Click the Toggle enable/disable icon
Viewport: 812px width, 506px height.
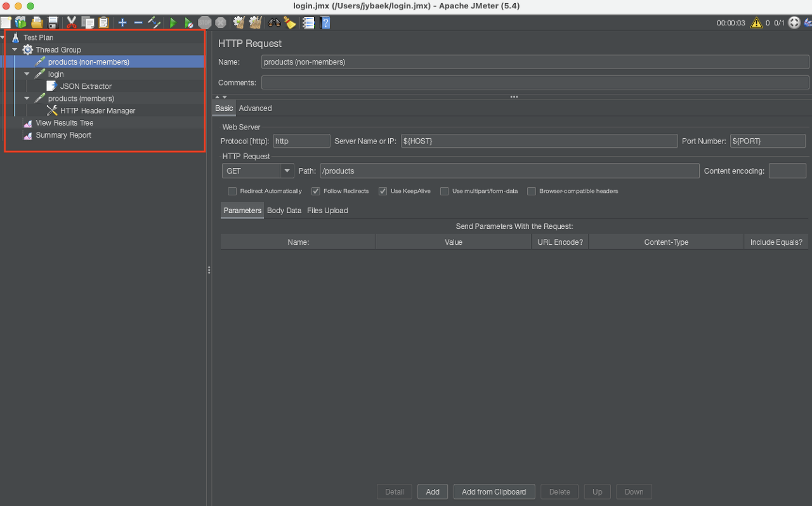point(154,23)
